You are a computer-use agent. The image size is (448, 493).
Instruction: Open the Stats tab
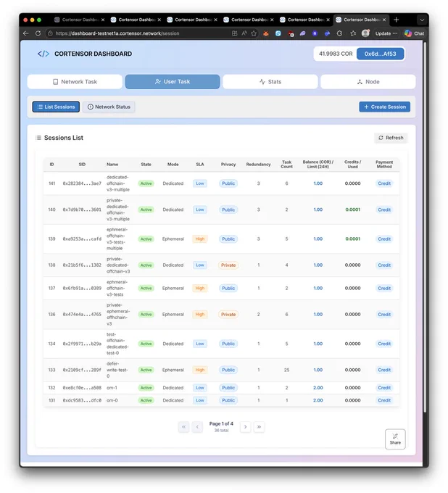(270, 82)
